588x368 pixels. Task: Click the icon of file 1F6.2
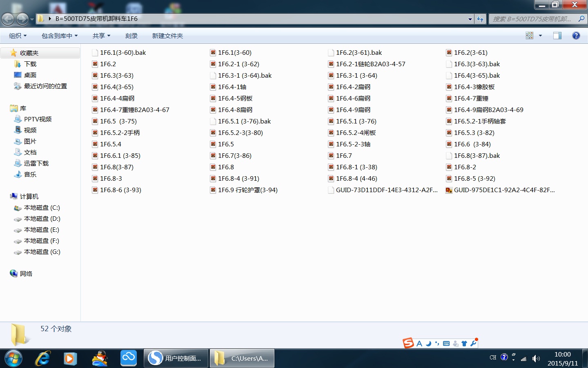[95, 64]
